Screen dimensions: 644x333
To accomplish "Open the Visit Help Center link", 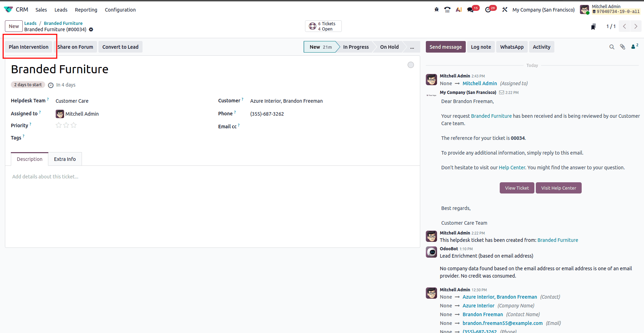I will [558, 188].
